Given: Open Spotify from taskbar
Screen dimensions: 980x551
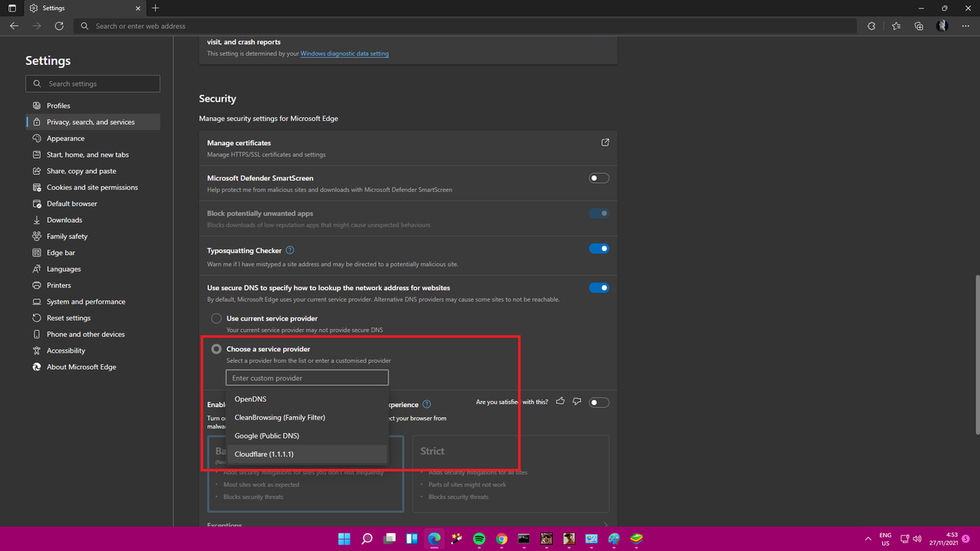Looking at the screenshot, I should tap(479, 539).
